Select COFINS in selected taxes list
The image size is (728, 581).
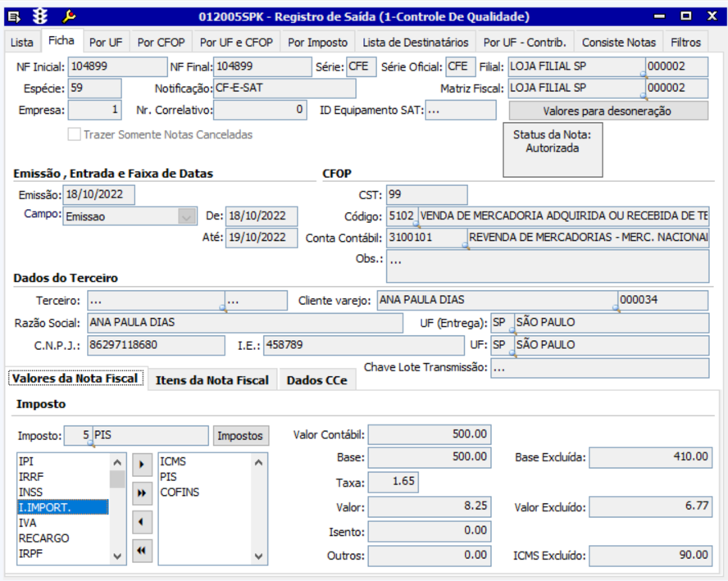180,492
